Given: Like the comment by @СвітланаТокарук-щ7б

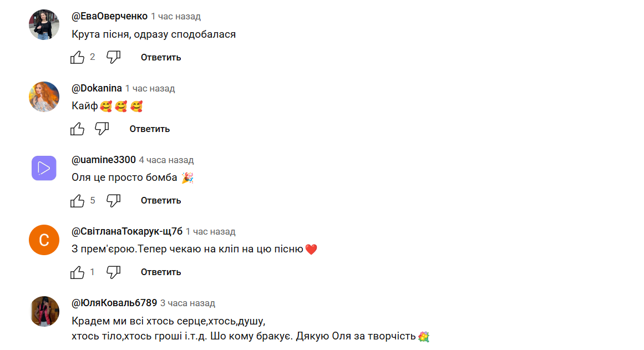Looking at the screenshot, I should pos(77,272).
